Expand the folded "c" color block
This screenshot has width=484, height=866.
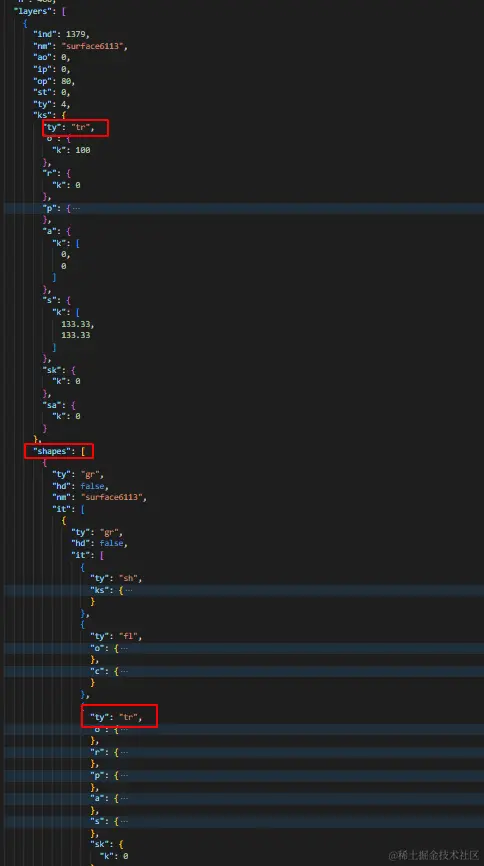tap(124, 672)
